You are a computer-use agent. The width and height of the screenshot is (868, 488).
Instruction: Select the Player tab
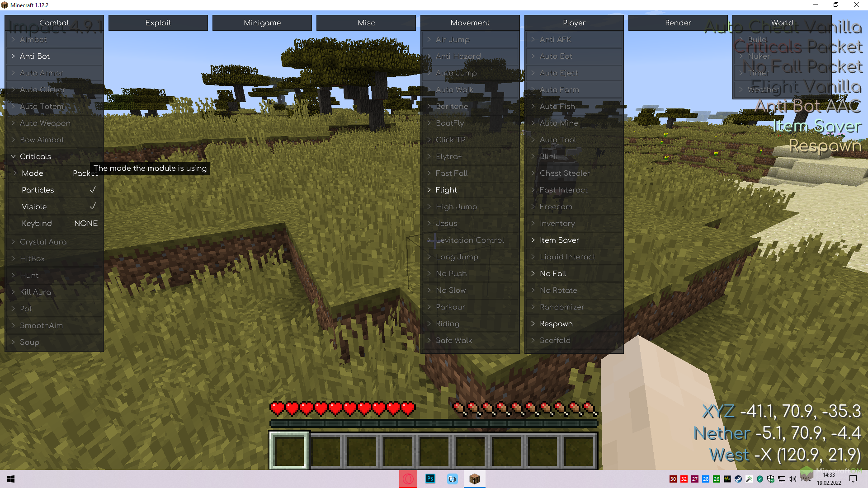click(574, 23)
